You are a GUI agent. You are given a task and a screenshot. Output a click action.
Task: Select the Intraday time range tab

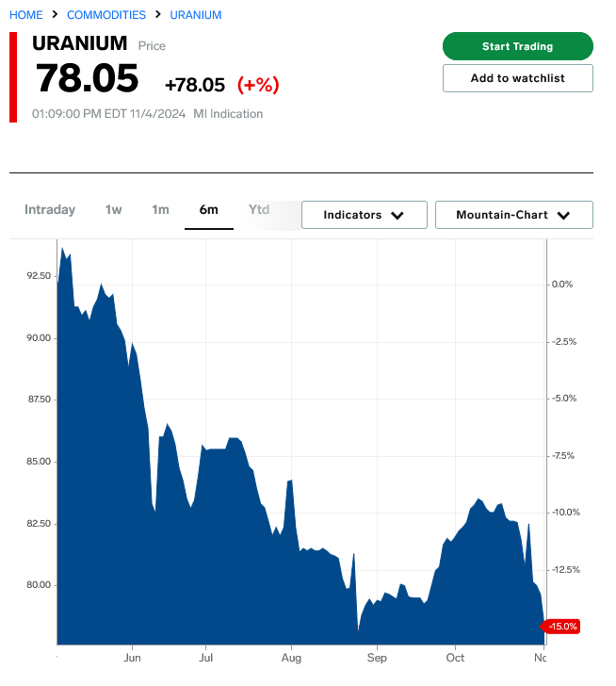click(x=50, y=209)
